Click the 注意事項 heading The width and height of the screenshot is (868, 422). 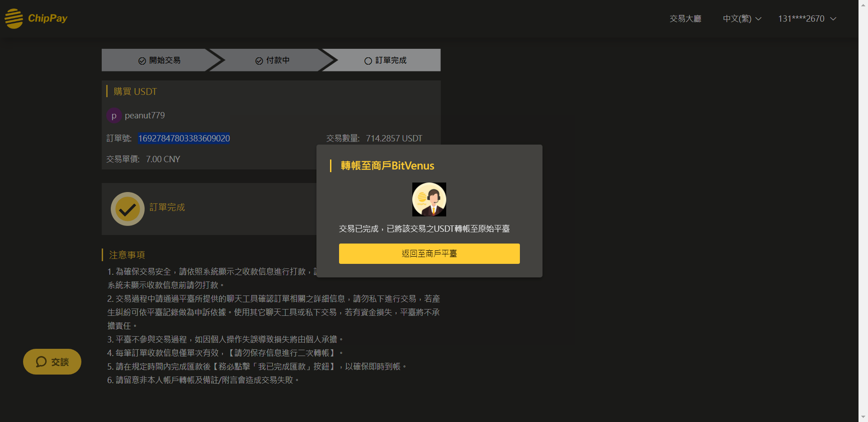coord(127,255)
